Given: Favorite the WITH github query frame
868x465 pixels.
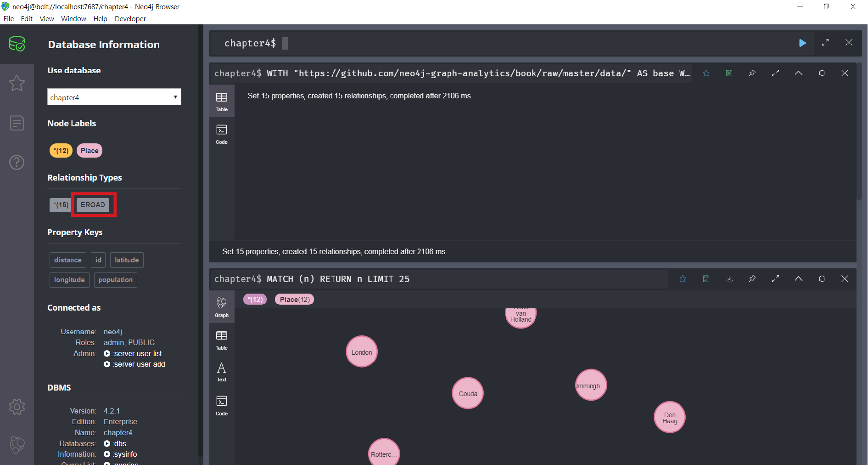Looking at the screenshot, I should pyautogui.click(x=706, y=73).
